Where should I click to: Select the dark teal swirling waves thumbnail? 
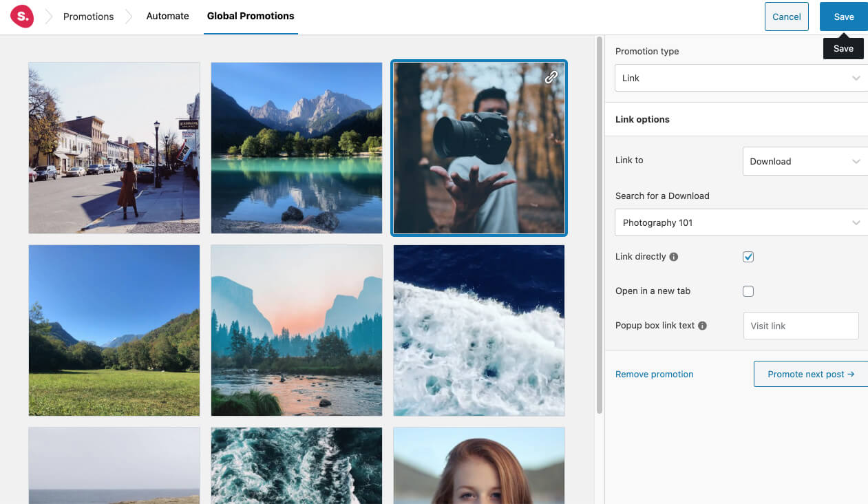[x=297, y=465]
